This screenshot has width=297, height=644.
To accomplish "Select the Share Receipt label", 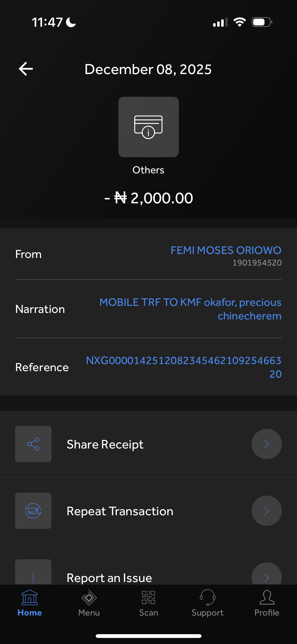I will (x=105, y=444).
